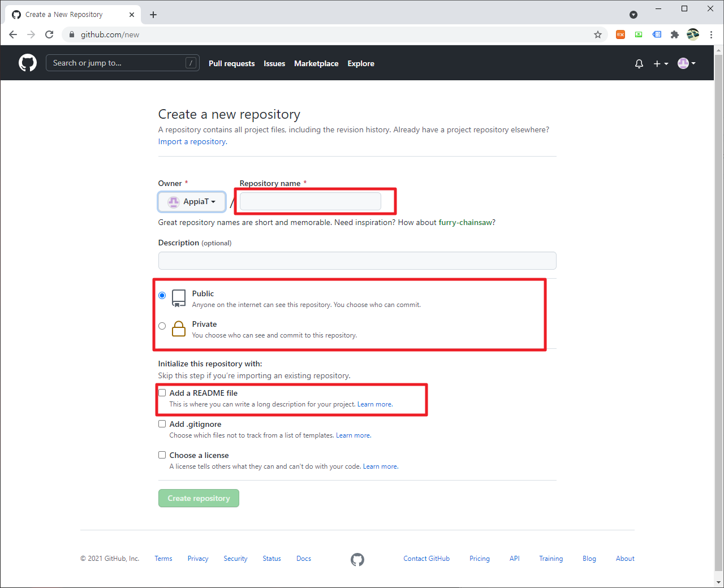Focus the Repository name field
Viewport: 724px width, 588px height.
point(311,201)
